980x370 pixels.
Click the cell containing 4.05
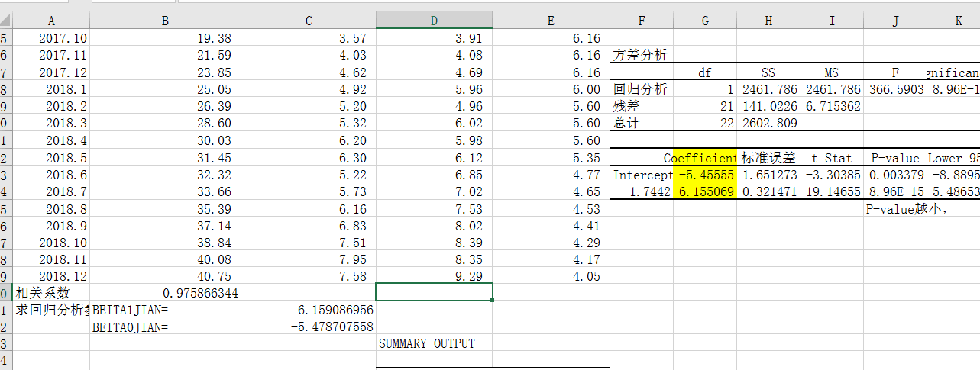coord(551,276)
